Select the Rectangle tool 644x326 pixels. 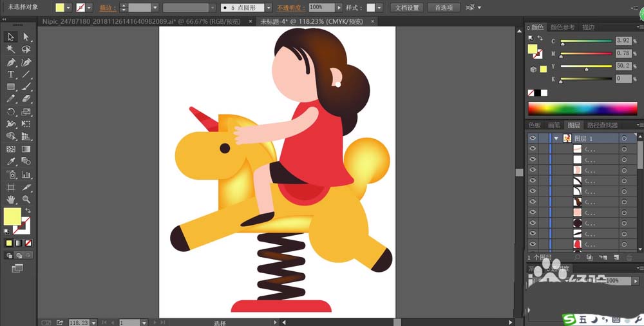click(11, 87)
